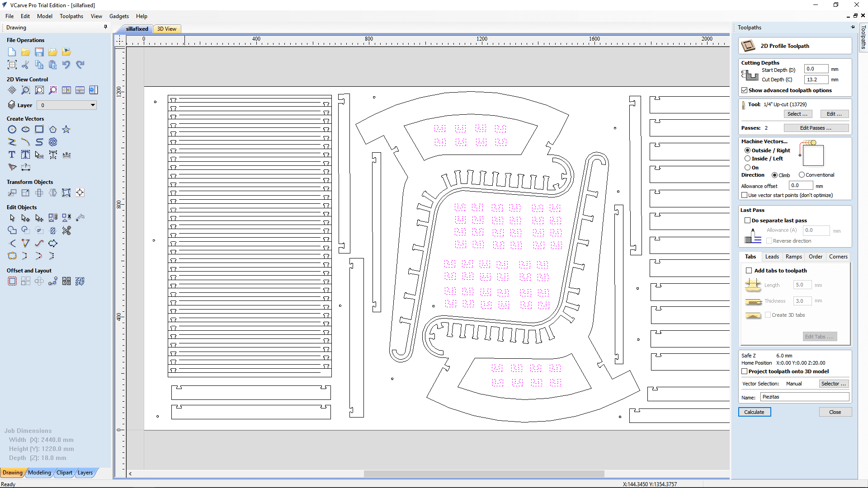Open the vertical Toolpaths side tab
Image resolution: width=868 pixels, height=488 pixels.
[863, 37]
